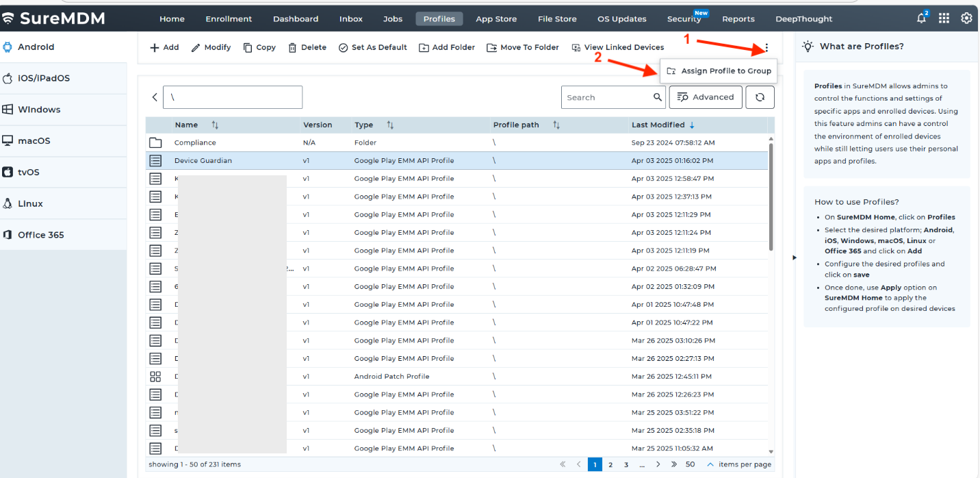Expand the items per page selector
This screenshot has width=980, height=478.
coord(710,464)
